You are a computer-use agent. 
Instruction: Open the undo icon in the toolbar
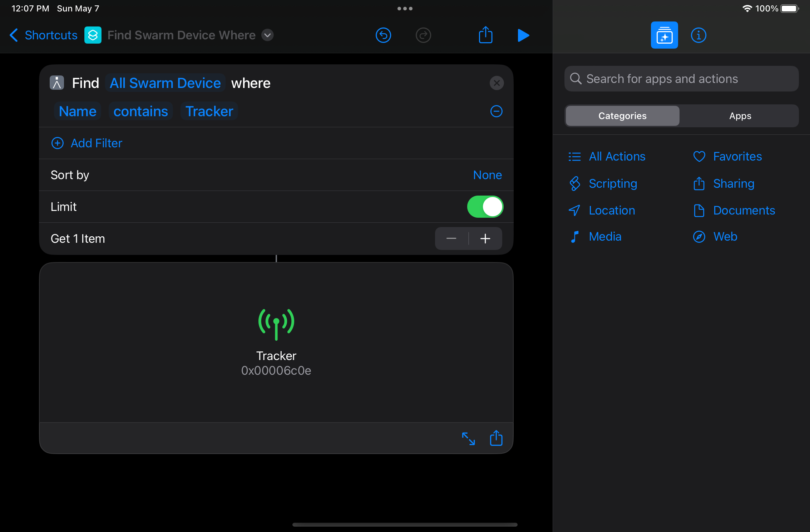click(x=383, y=35)
